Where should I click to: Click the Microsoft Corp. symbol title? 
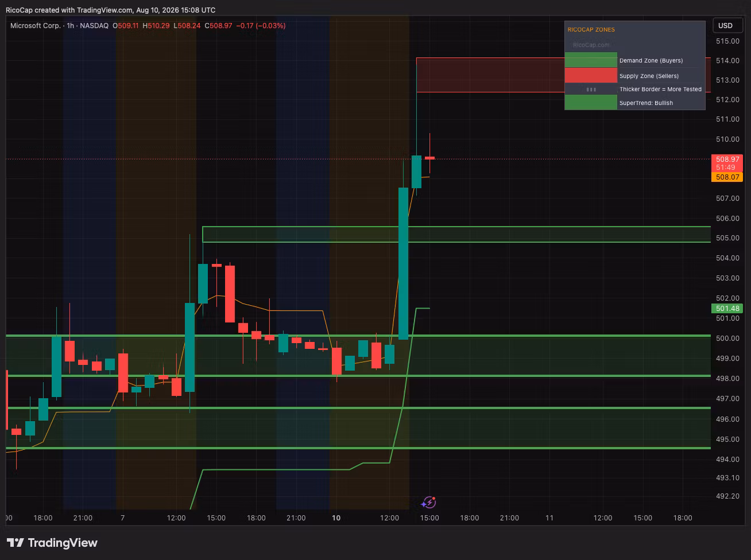pos(35,26)
